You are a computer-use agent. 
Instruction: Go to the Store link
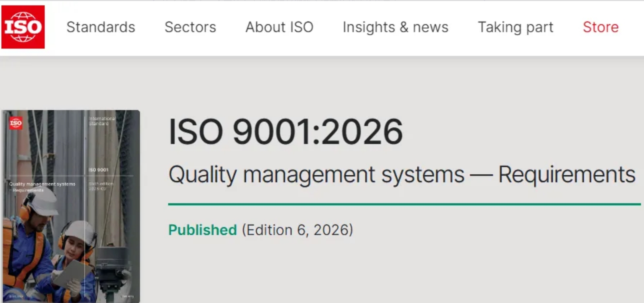(601, 27)
